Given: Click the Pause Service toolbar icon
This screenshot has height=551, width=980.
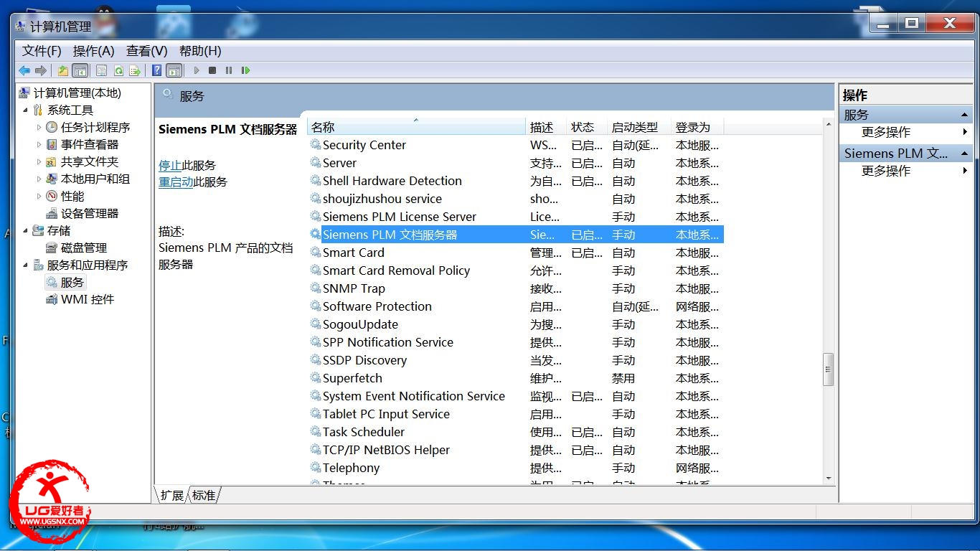Looking at the screenshot, I should tap(229, 70).
